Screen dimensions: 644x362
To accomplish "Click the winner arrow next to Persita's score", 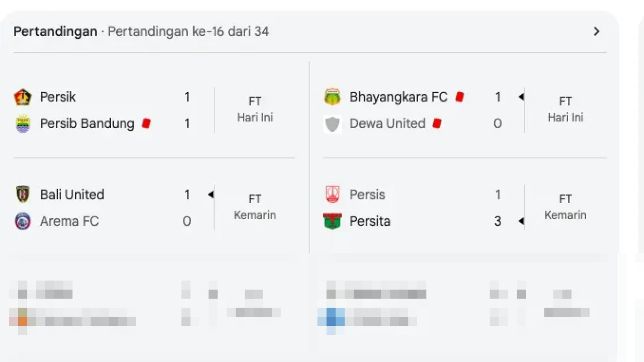I will pos(522,221).
